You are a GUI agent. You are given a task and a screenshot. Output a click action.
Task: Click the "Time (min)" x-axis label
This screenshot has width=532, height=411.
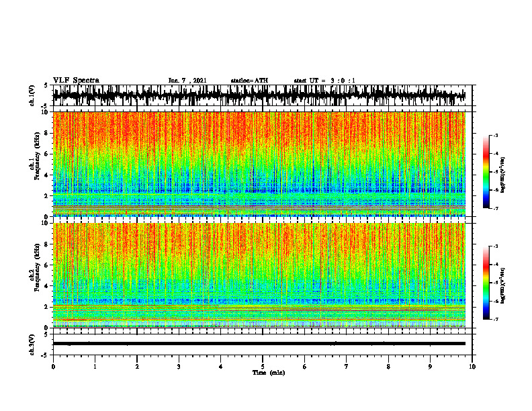tap(269, 373)
